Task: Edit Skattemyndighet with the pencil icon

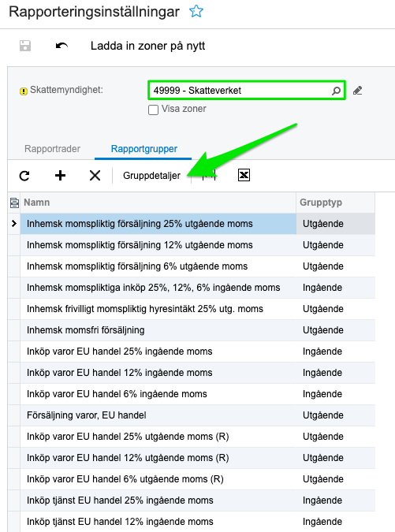Action: pos(357,91)
